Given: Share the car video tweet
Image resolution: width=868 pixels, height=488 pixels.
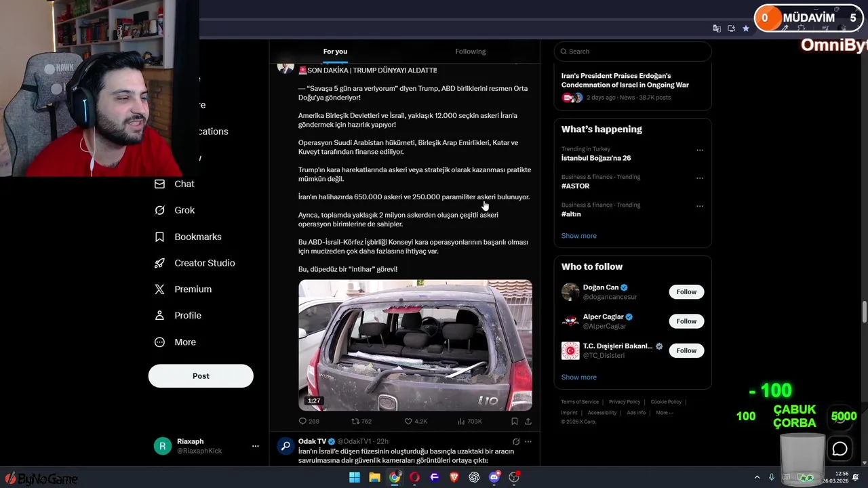Looking at the screenshot, I should tap(528, 422).
